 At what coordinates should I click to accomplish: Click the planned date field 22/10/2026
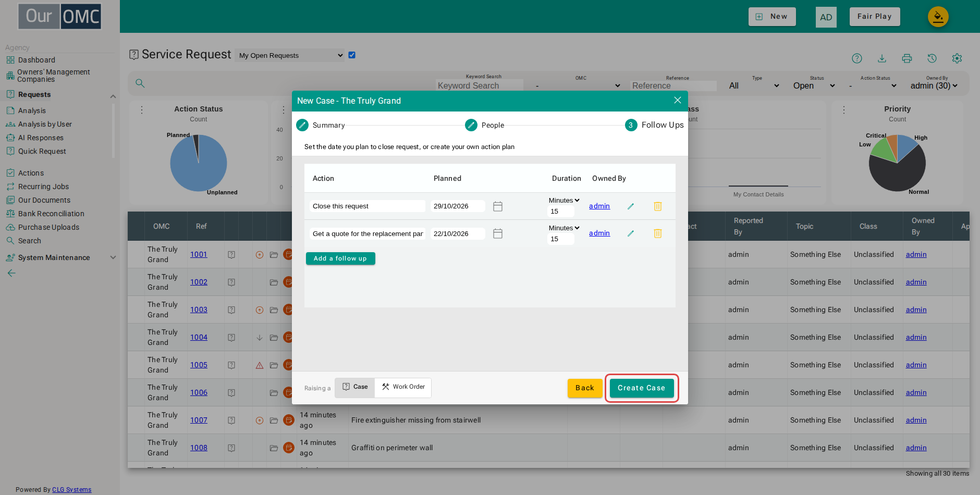click(458, 233)
